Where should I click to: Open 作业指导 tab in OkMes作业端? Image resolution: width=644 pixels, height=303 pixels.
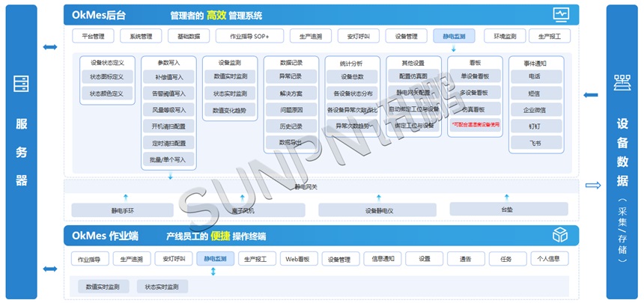90,259
